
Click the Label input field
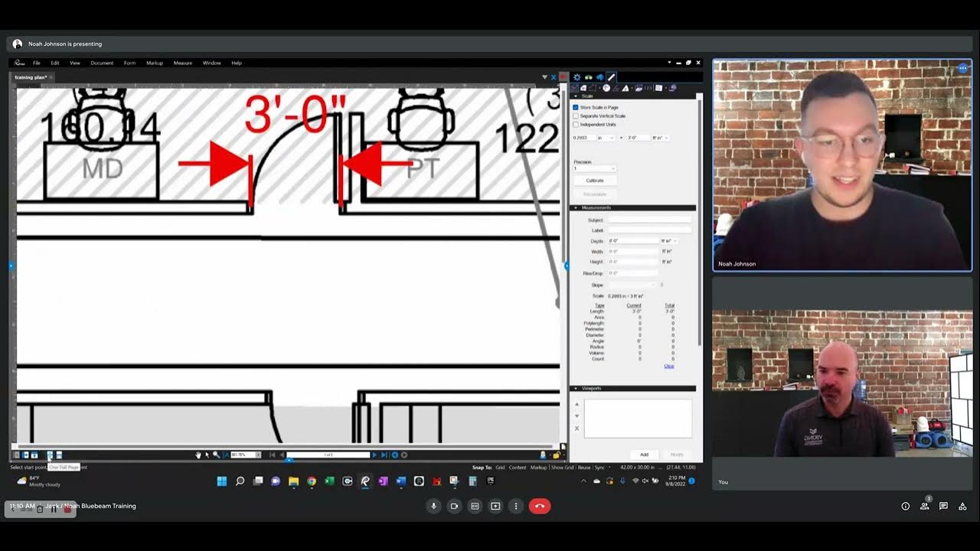pyautogui.click(x=649, y=230)
